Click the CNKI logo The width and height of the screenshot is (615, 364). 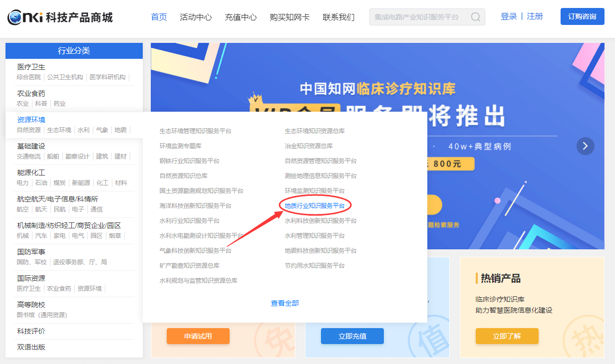point(60,17)
